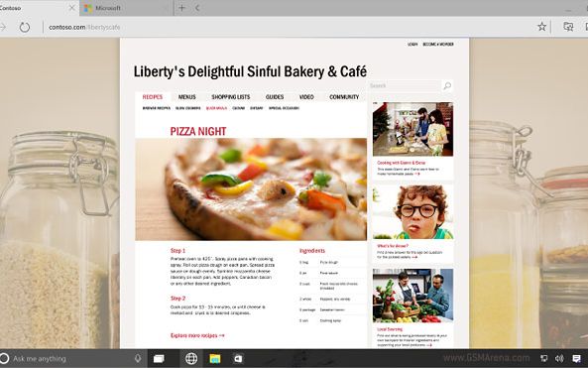Click the LOGIN link at page top

412,45
